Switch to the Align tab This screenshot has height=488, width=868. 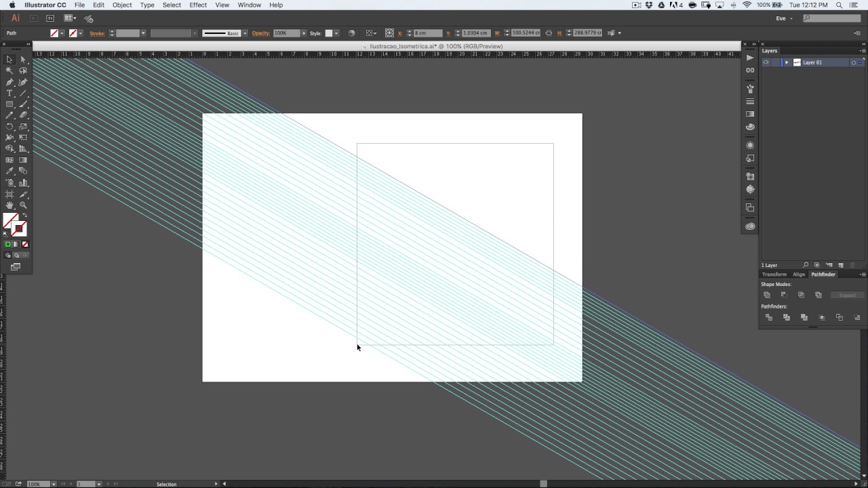[799, 274]
